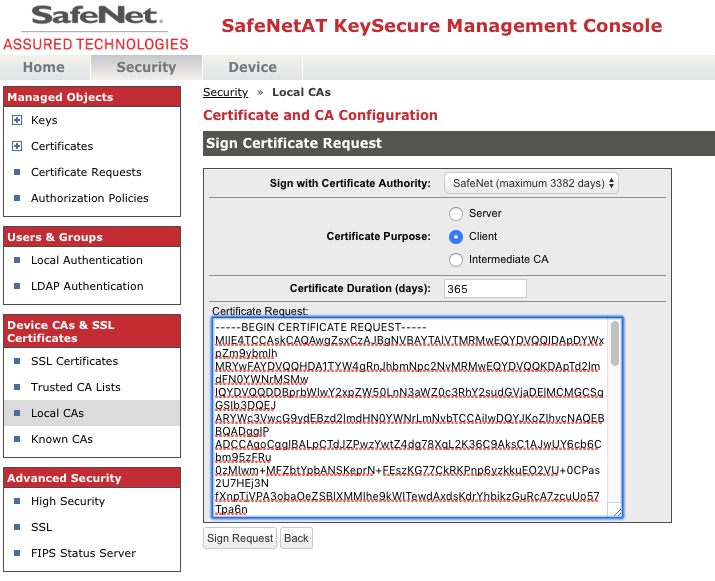
Task: Open SSL under Advanced Security
Action: (41, 527)
